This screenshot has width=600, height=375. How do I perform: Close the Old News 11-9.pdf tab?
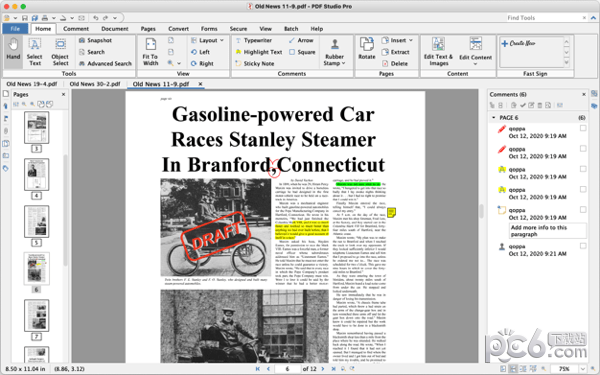click(200, 84)
